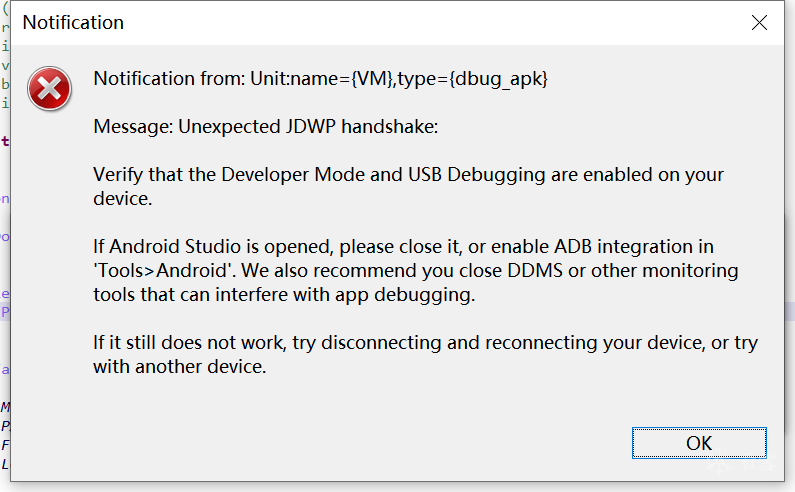Click the 'Message: Unexpected JDWP handshake' line
Image resolution: width=795 pixels, height=492 pixels.
pos(266,127)
